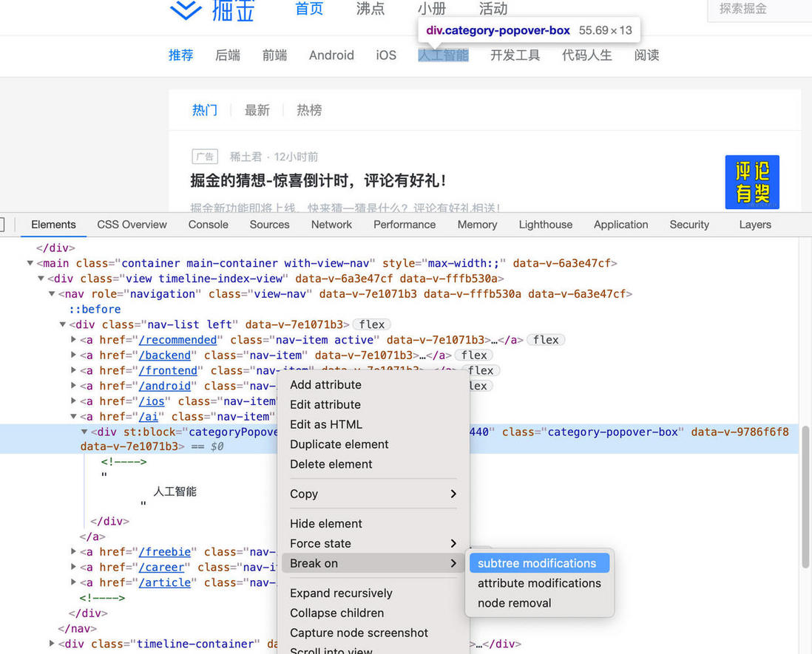Expand the /frontend anchor node

point(73,370)
